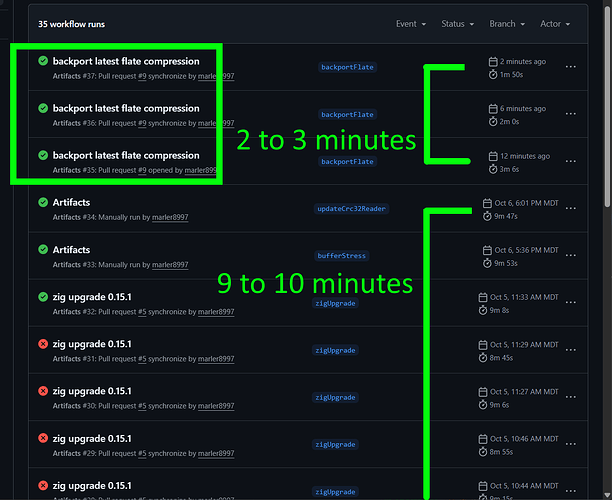Viewport: 612px width, 500px height.
Task: Select the bufferStress branch label
Action: 339,256
